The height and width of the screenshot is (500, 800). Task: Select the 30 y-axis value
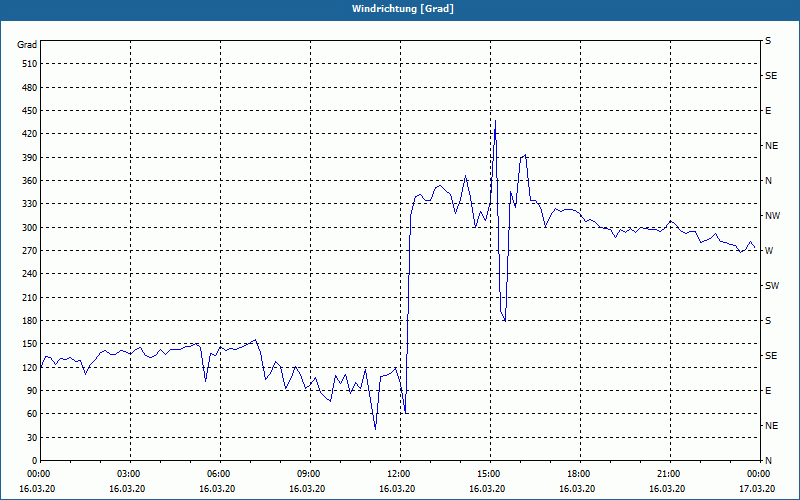(x=32, y=437)
